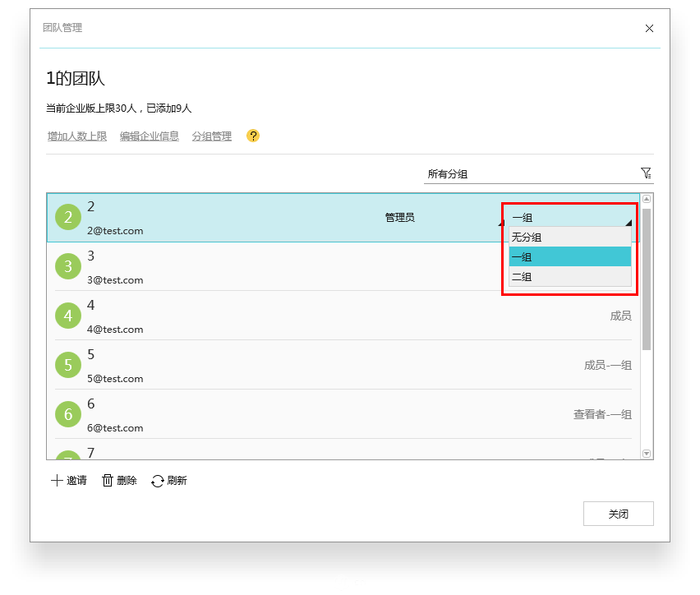Click the plus icon to invite members
Image resolution: width=700 pixels, height=595 pixels.
pos(57,481)
